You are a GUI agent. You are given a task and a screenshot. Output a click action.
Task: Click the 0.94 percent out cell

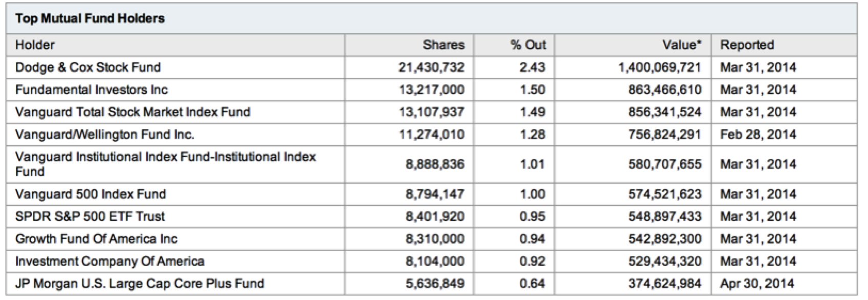[532, 239]
